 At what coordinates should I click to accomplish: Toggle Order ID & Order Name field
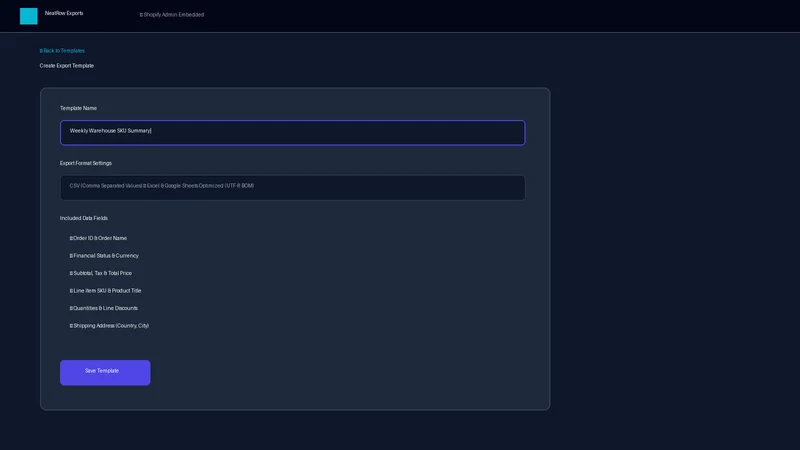(x=98, y=238)
